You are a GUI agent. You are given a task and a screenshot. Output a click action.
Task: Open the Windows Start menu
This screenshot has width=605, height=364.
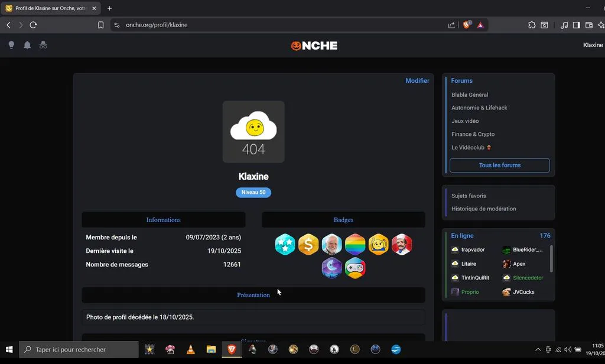click(x=9, y=349)
